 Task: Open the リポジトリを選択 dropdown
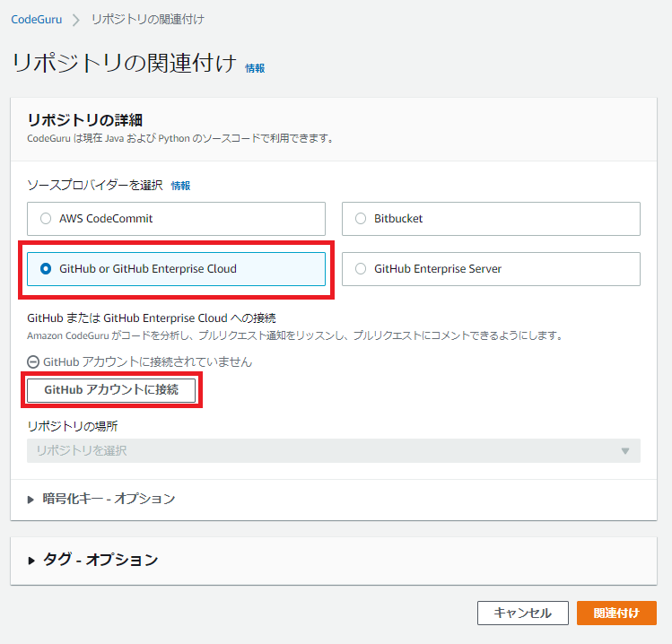(334, 451)
